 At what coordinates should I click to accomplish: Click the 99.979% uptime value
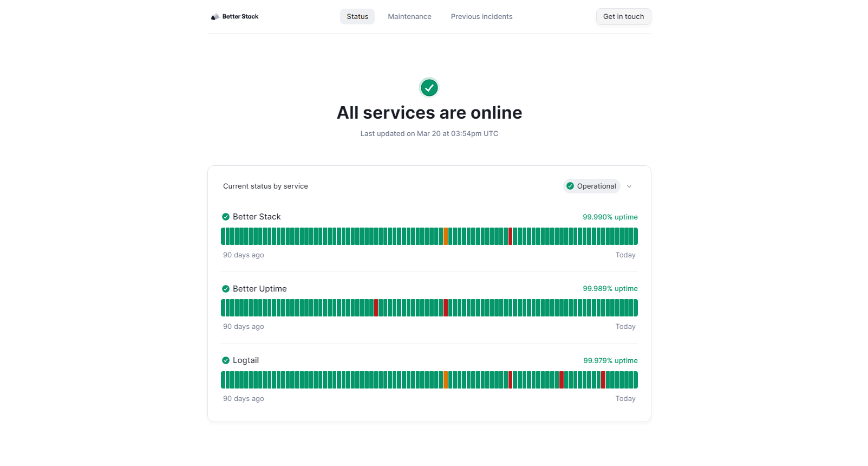610,360
